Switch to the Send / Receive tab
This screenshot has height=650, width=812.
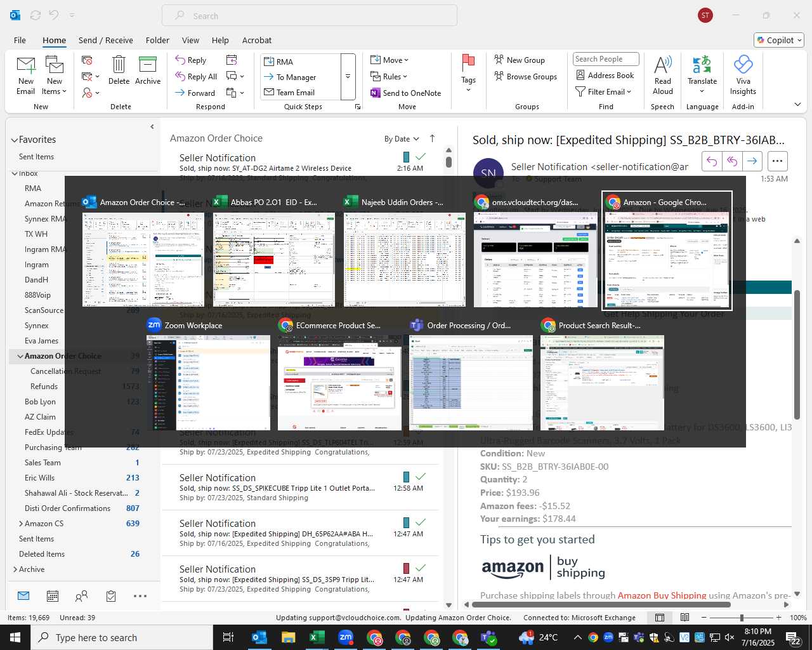tap(106, 40)
